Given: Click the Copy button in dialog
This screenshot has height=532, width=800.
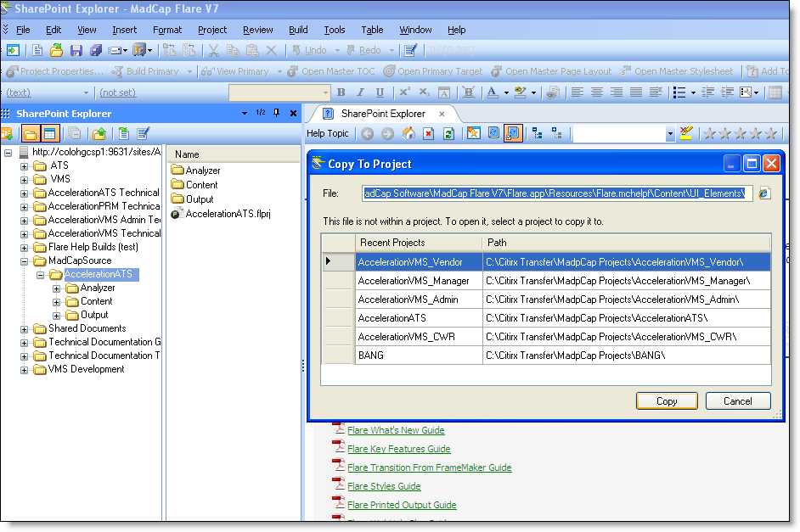Looking at the screenshot, I should (667, 401).
